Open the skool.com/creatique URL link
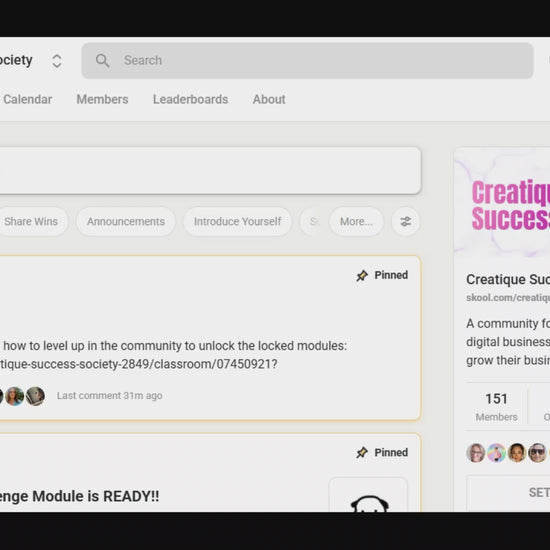Viewport: 550px width, 550px height. point(508,298)
